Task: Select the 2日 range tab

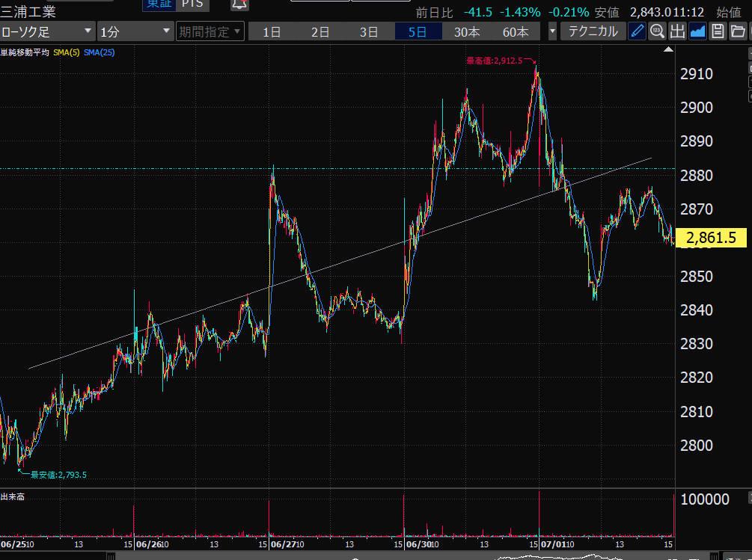Action: (x=320, y=32)
